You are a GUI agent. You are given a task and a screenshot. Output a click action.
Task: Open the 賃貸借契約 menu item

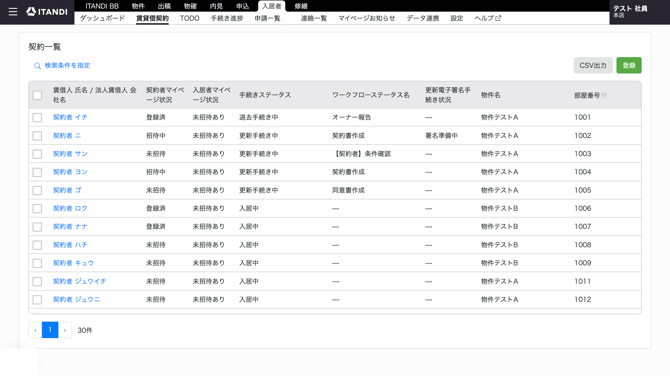click(153, 18)
